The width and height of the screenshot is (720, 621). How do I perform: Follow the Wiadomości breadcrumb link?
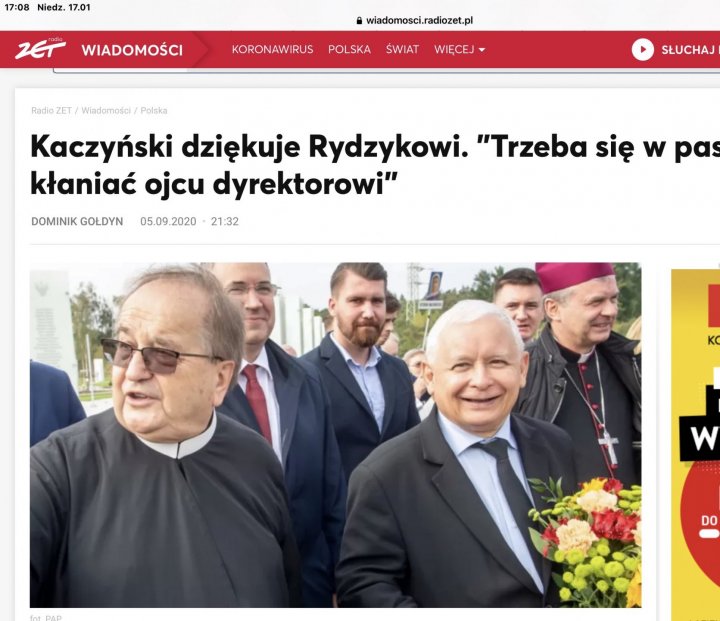tap(106, 111)
